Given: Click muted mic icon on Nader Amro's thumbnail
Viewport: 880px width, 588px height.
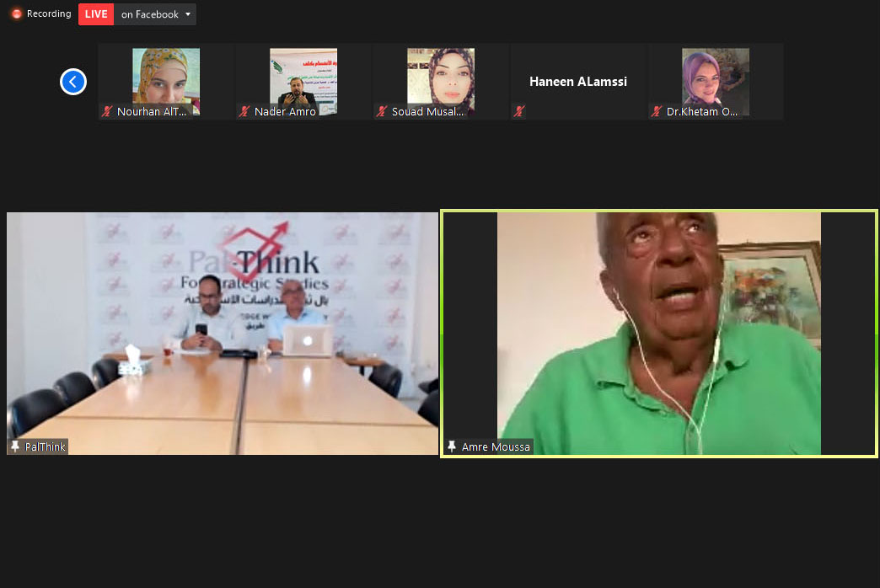Looking at the screenshot, I should coord(244,111).
